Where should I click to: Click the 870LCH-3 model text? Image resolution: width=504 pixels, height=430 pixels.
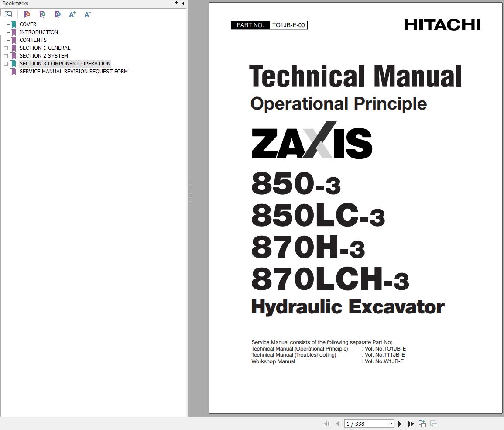pos(330,279)
